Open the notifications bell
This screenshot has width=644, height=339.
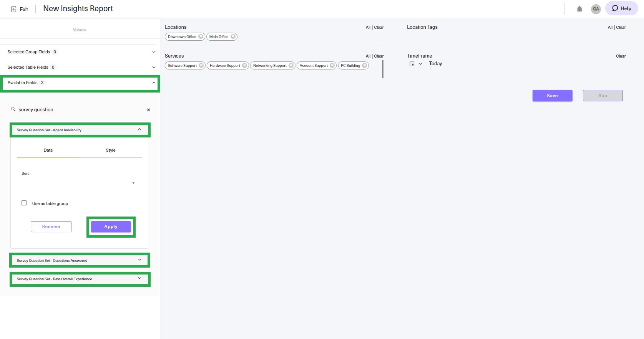579,9
